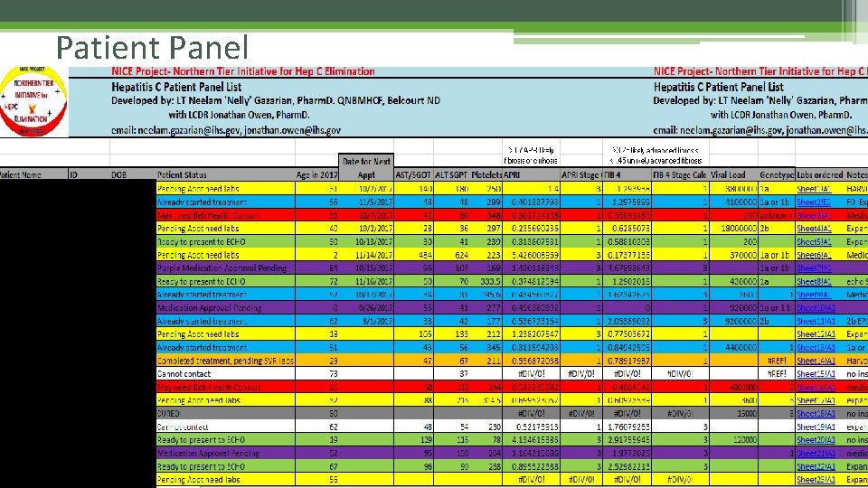Image resolution: width=868 pixels, height=488 pixels.
Task: Follow the Sheet23!A1 hyperlink
Action: click(815, 480)
